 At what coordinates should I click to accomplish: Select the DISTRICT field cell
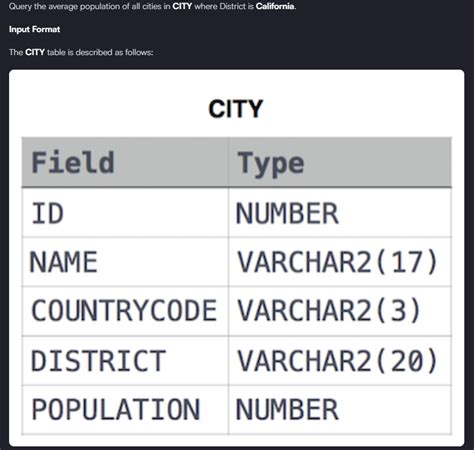click(x=125, y=361)
